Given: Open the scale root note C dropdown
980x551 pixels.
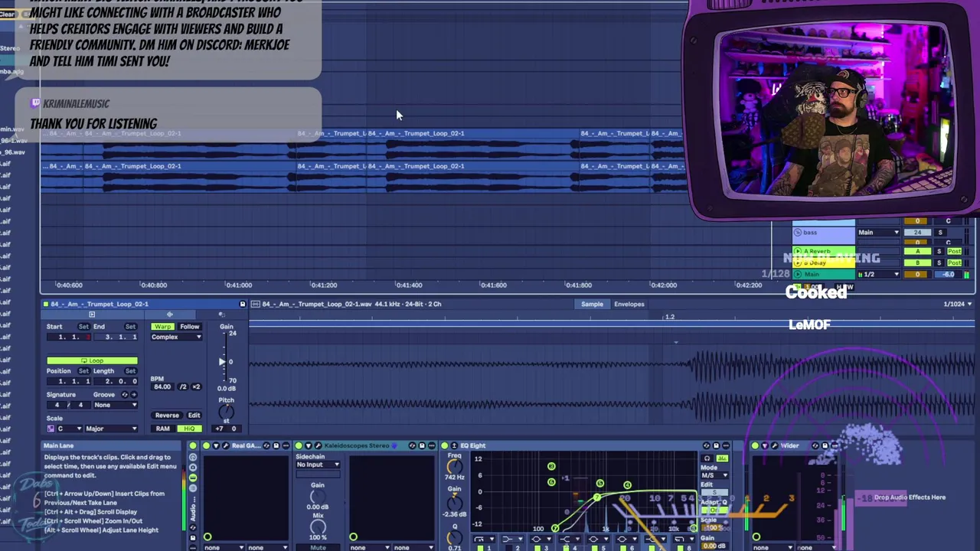Looking at the screenshot, I should point(70,429).
